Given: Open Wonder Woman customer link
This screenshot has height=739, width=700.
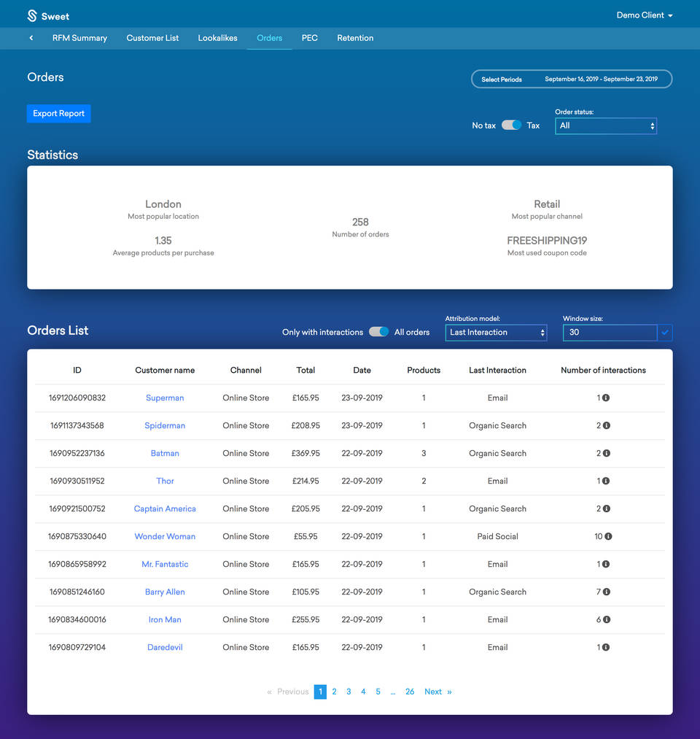Looking at the screenshot, I should pos(165,536).
